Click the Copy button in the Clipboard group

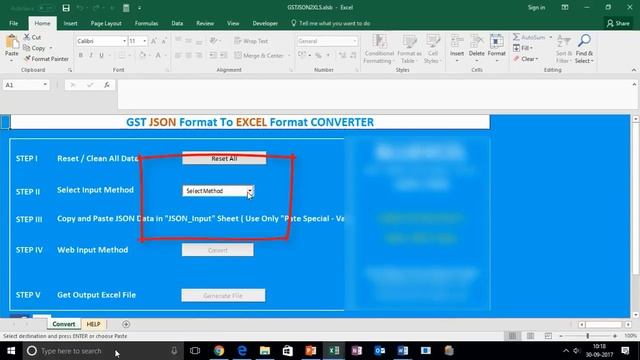pos(35,48)
